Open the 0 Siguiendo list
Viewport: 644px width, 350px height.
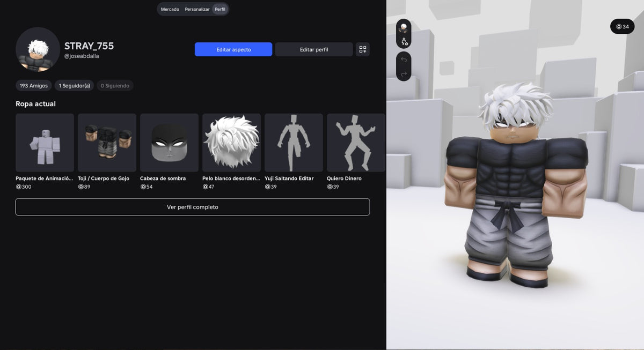click(115, 86)
